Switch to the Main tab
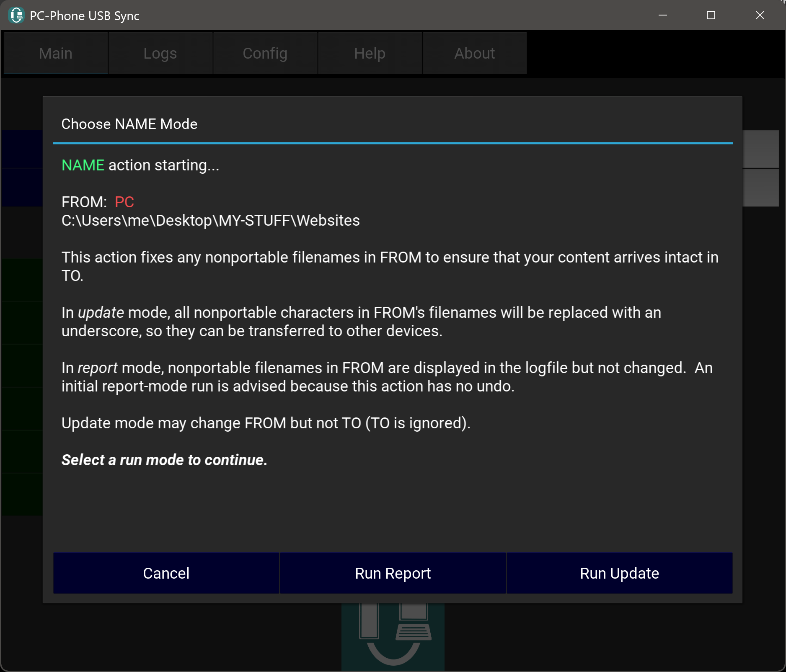Screen dimensions: 786x672 tap(56, 54)
